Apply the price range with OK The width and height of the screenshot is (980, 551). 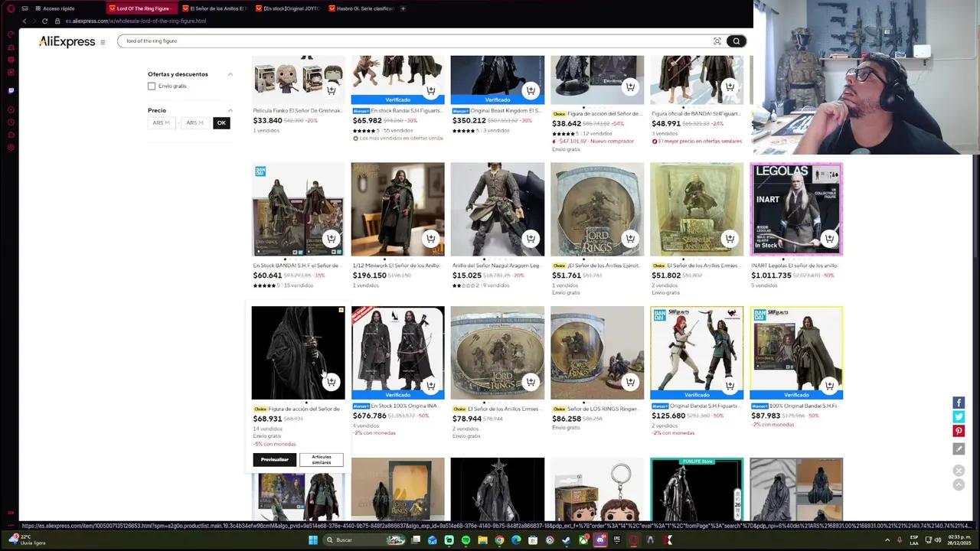[221, 123]
